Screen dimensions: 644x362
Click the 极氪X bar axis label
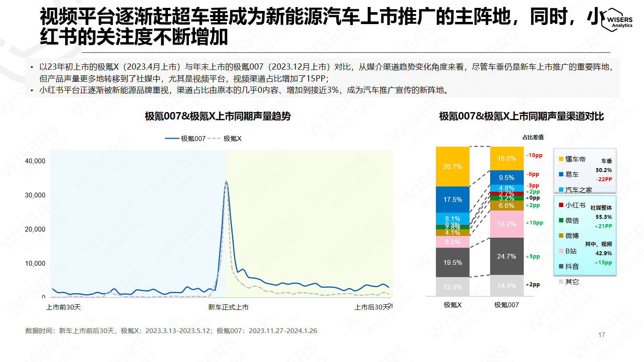453,305
